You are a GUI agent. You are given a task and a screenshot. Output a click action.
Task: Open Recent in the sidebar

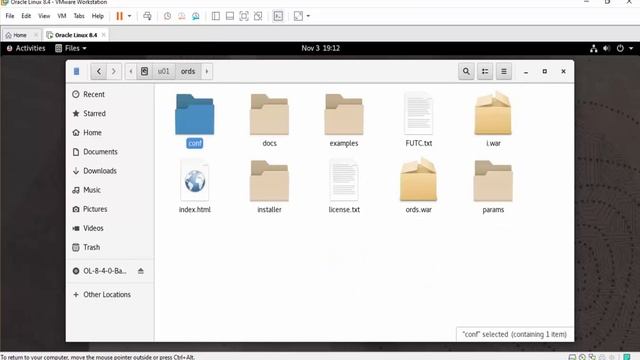(x=110, y=94)
